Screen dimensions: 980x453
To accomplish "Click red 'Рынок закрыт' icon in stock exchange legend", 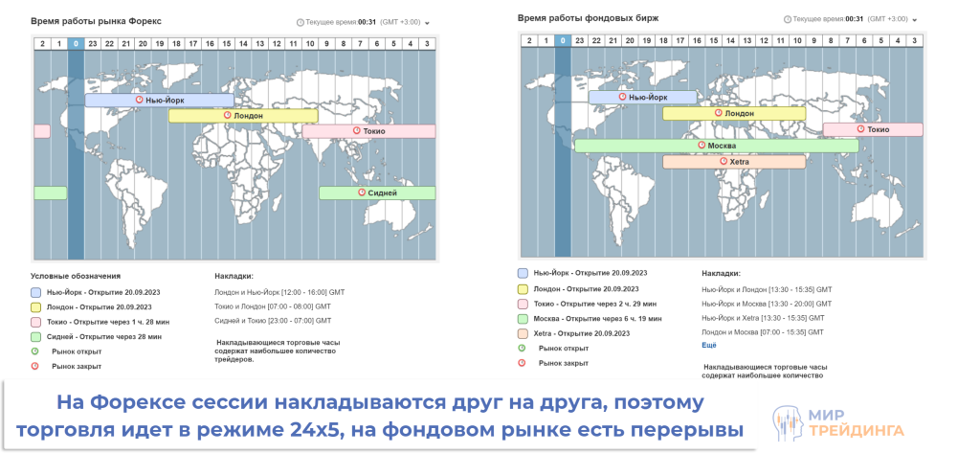I will click(523, 363).
